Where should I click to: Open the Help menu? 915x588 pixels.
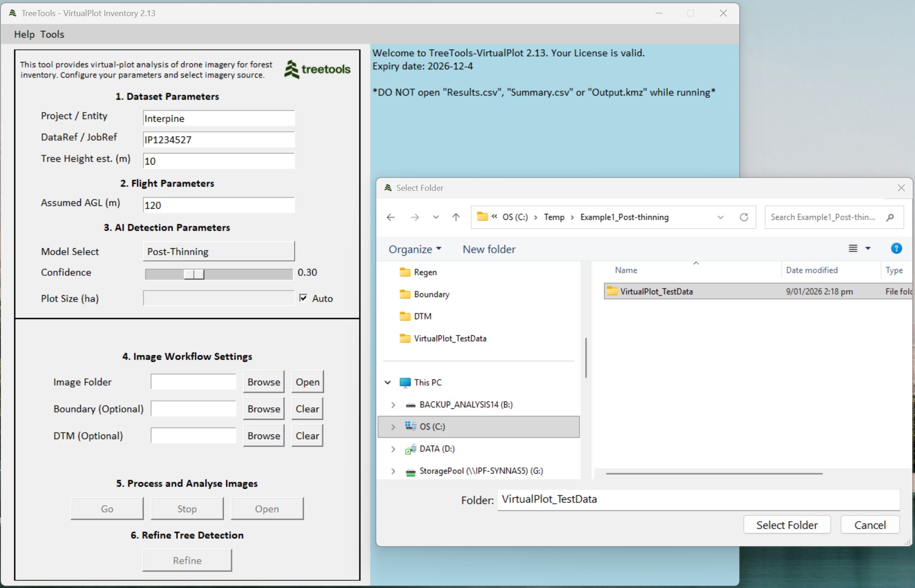[24, 34]
